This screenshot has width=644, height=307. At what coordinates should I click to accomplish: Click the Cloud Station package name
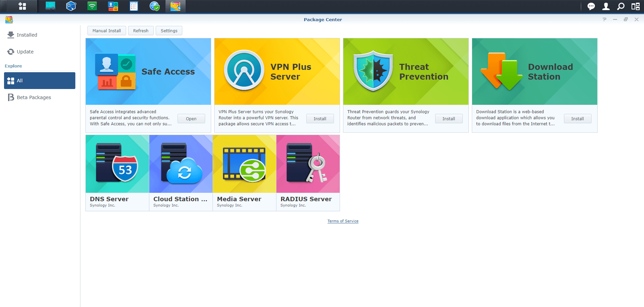click(180, 199)
